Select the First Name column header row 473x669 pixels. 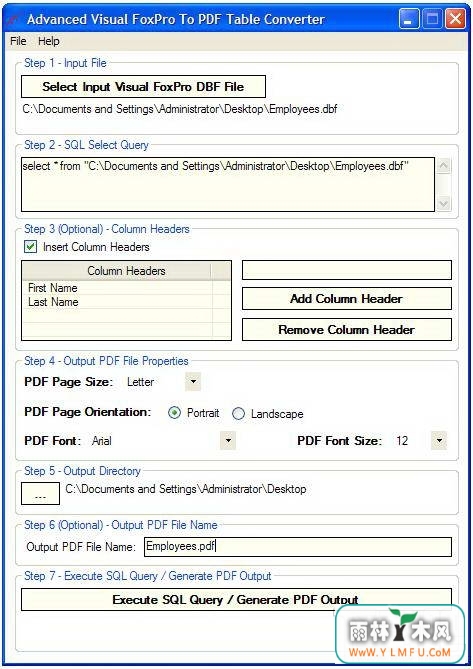coord(117,288)
